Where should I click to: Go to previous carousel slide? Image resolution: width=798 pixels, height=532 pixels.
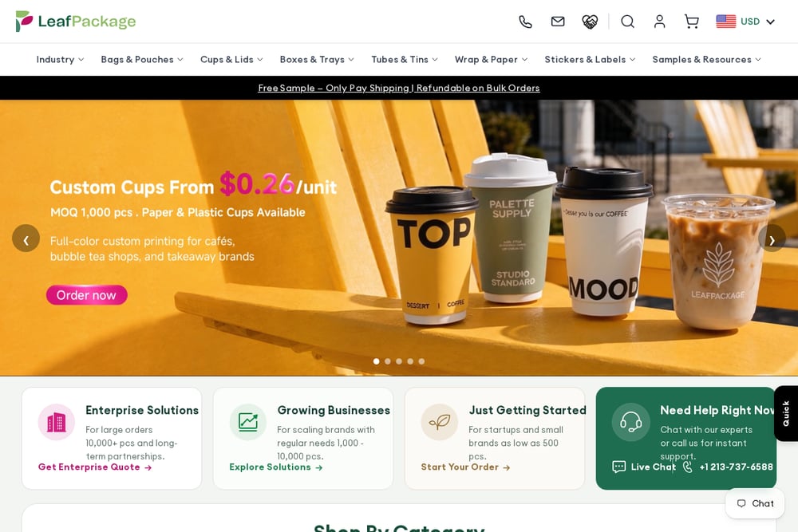click(x=26, y=238)
